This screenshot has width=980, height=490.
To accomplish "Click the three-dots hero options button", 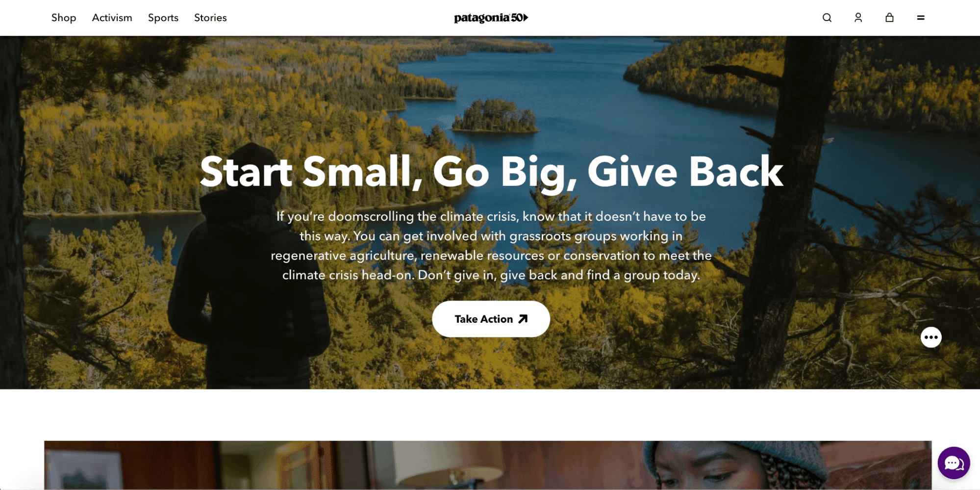I will point(931,337).
